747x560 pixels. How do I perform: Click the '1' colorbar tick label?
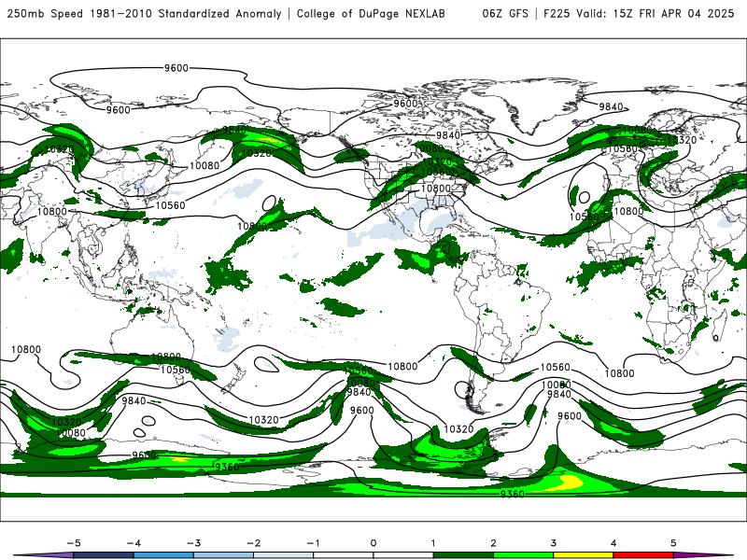(433, 543)
